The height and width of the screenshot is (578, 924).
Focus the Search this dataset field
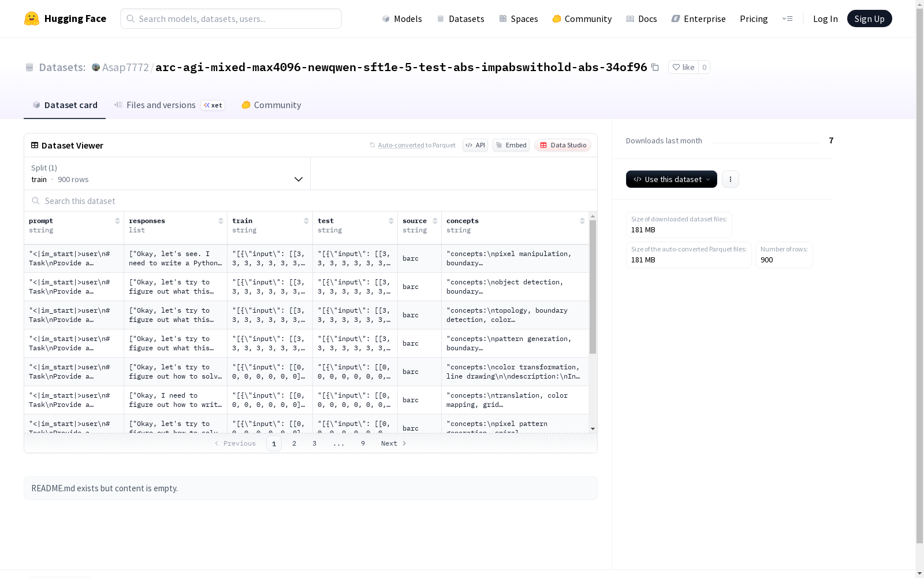(x=311, y=201)
